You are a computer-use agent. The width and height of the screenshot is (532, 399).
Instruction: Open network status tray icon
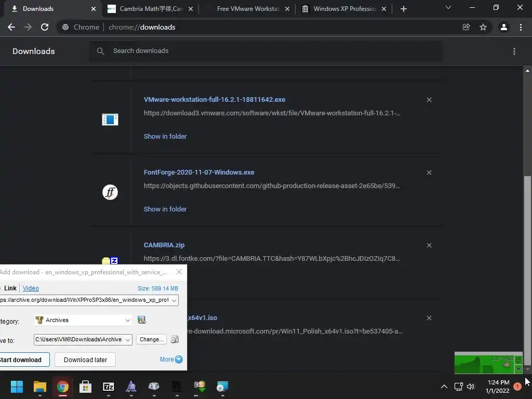(459, 387)
